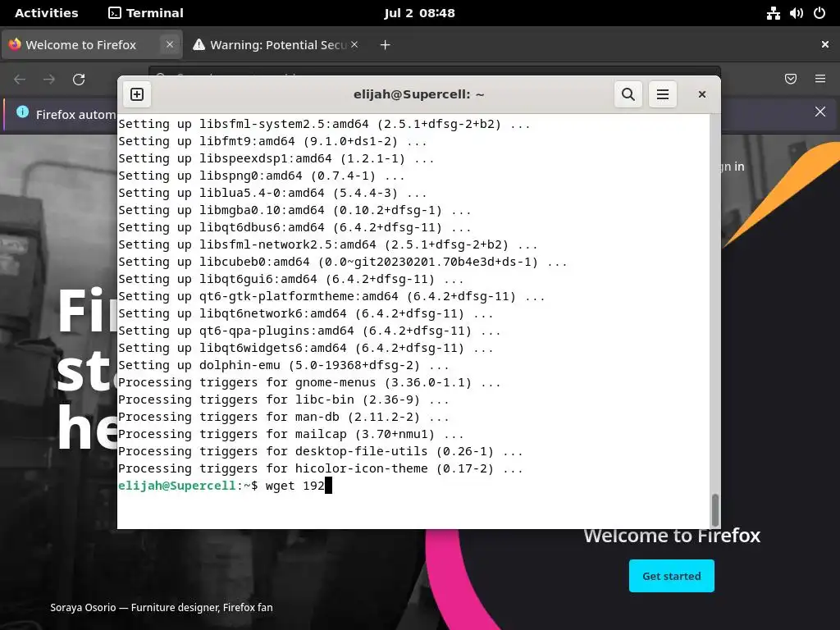Click the terminal prompt line with wget
840x630 pixels.
pyautogui.click(x=225, y=486)
